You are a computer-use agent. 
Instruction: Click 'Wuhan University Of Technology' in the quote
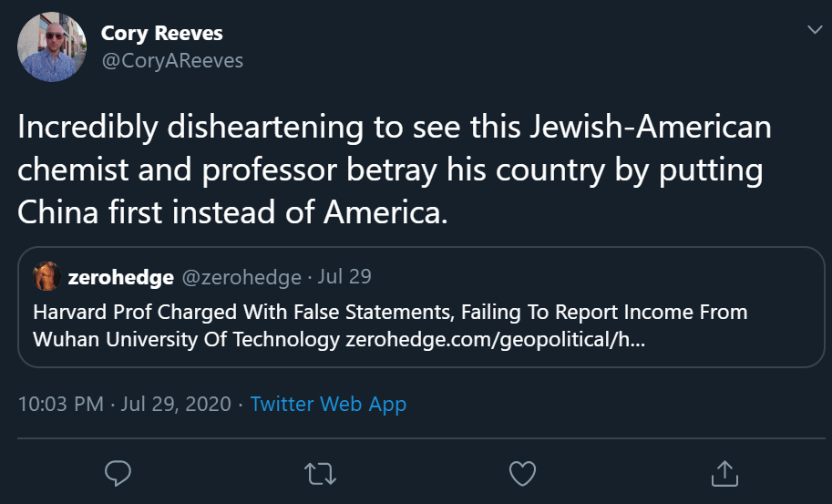point(187,340)
